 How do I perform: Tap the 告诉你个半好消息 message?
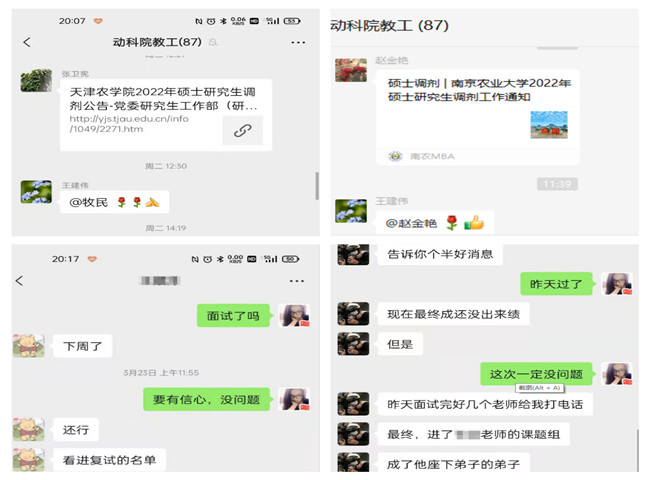[x=440, y=254]
